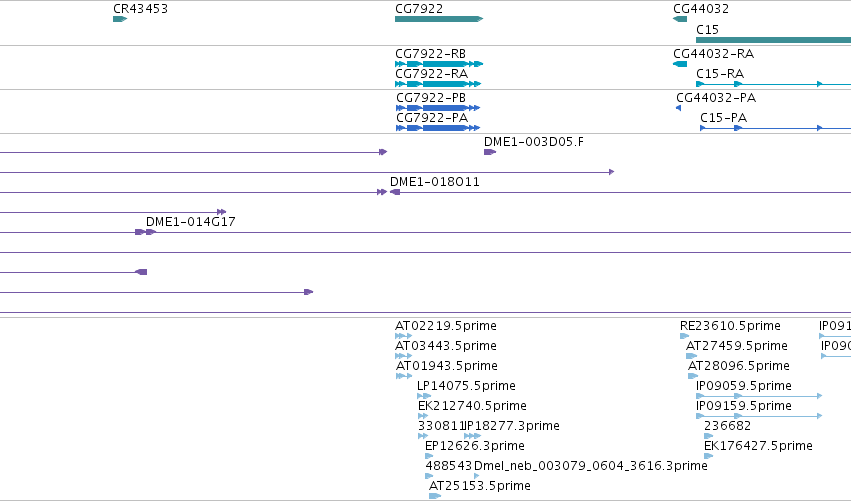This screenshot has height=501, width=851.
Task: Click EST AT27459.5prime glyph
Action: (691, 356)
